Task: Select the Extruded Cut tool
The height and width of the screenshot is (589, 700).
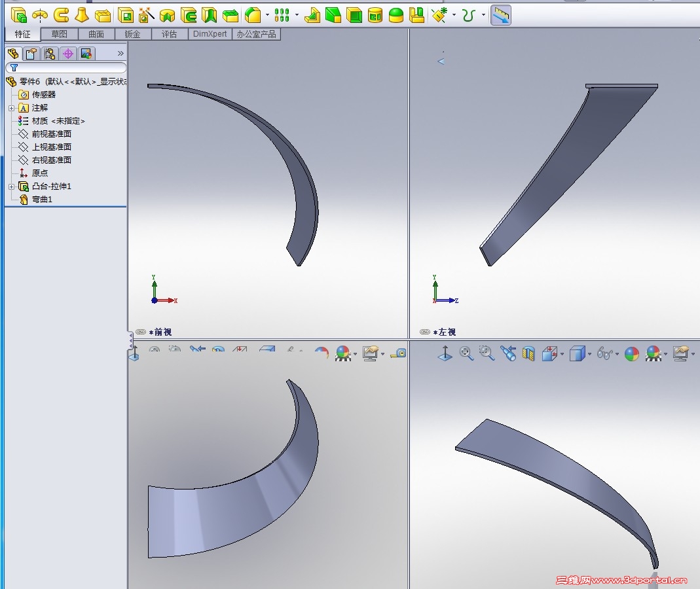Action: pyautogui.click(x=126, y=16)
